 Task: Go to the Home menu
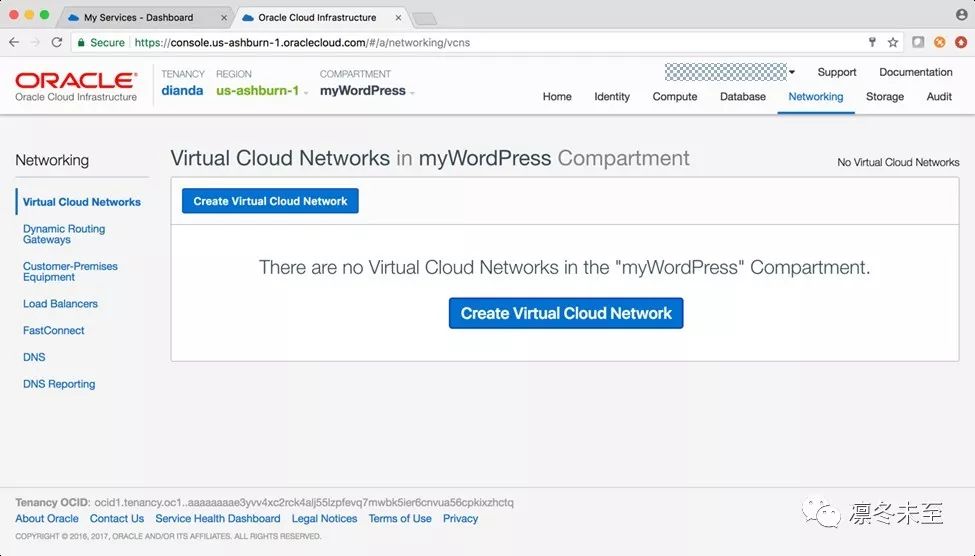point(557,96)
